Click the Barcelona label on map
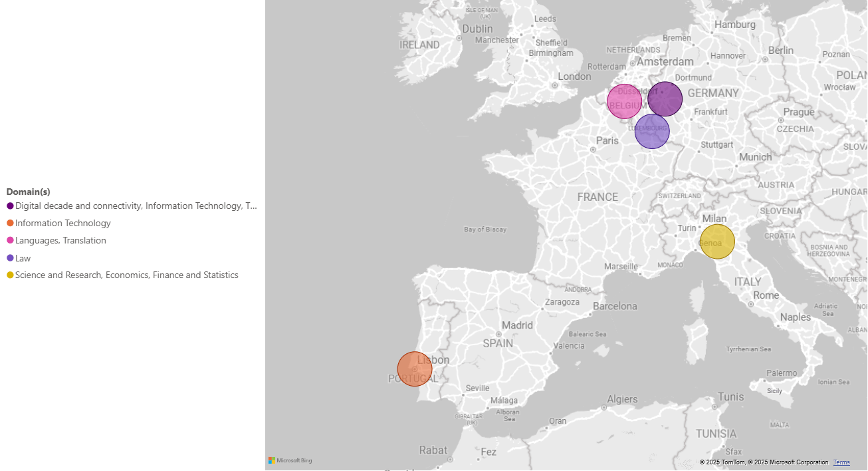The height and width of the screenshot is (471, 868). coord(615,307)
